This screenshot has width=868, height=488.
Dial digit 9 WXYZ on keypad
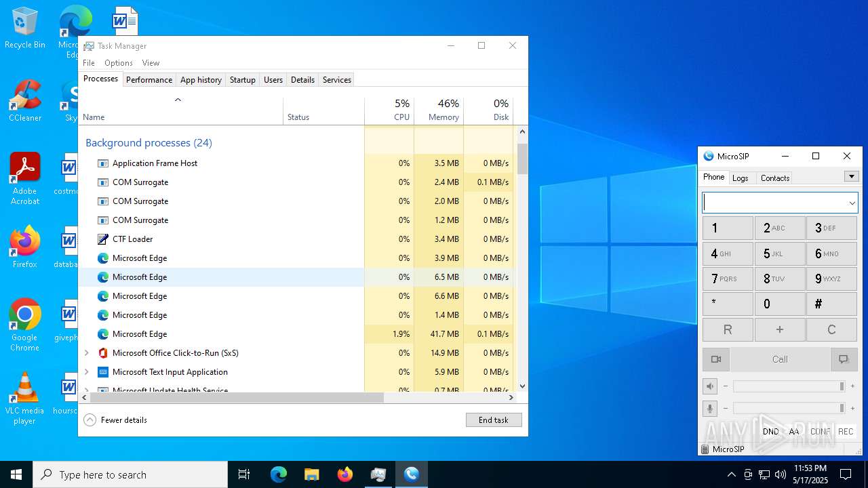coord(832,279)
